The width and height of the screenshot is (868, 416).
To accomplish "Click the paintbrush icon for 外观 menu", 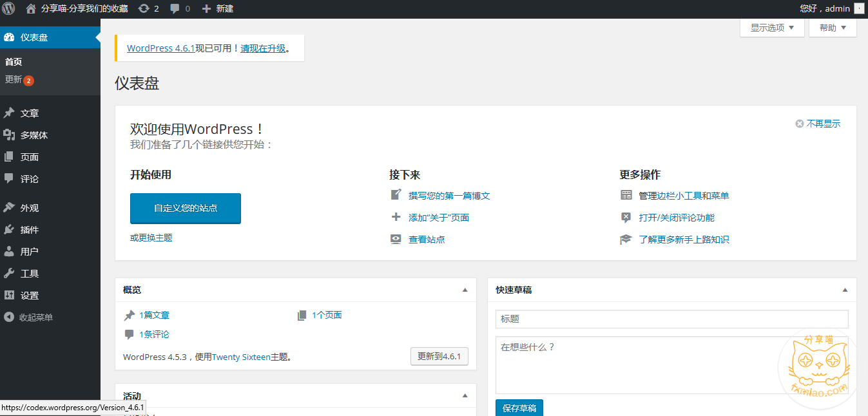I will (x=9, y=208).
